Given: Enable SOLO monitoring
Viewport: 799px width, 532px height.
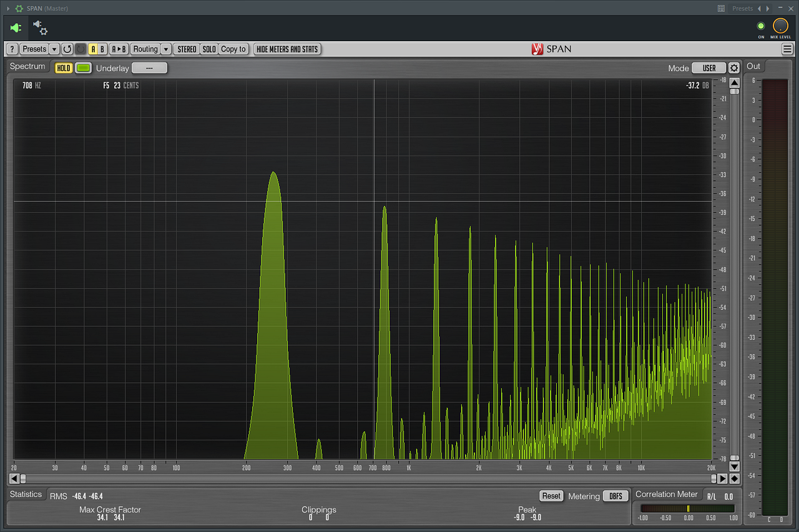Looking at the screenshot, I should point(208,49).
